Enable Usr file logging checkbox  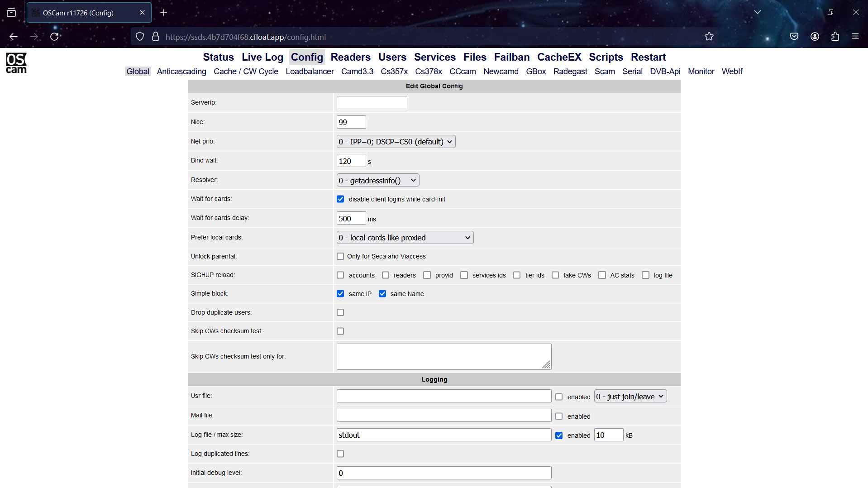pos(559,397)
